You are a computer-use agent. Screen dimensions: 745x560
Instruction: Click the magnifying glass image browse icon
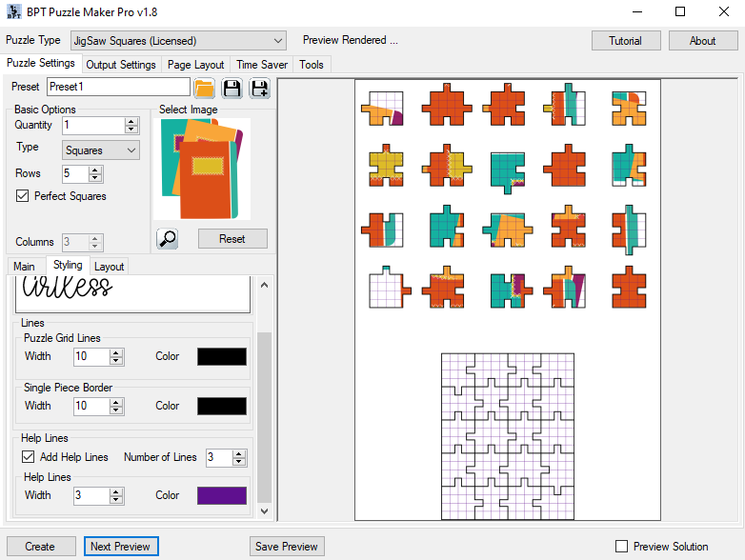(168, 239)
